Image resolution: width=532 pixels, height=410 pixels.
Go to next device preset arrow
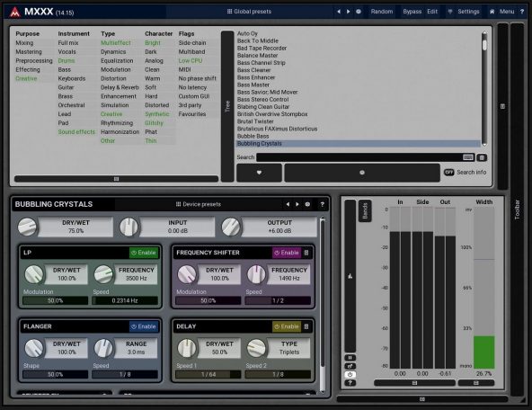[x=297, y=204]
